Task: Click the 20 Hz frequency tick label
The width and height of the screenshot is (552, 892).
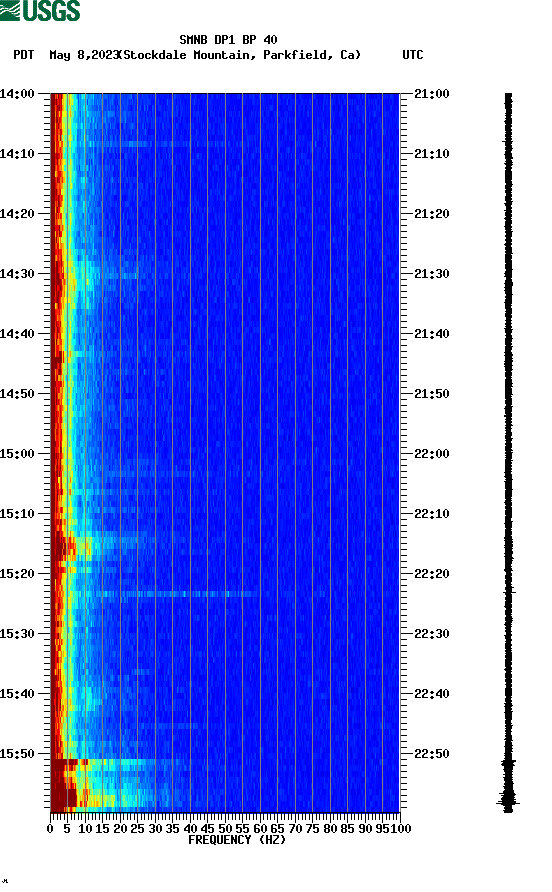Action: tap(120, 829)
